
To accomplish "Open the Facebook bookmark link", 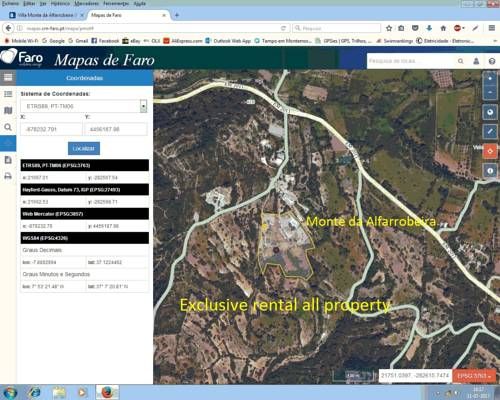I will point(105,41).
